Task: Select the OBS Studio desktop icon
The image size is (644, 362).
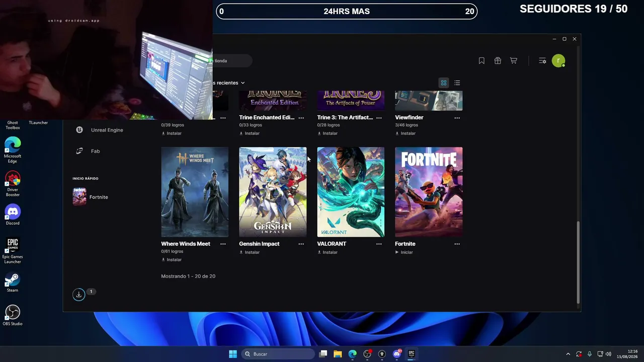Action: click(13, 316)
